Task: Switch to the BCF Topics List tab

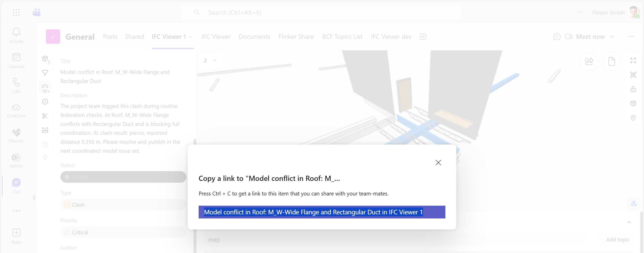Action: pos(342,37)
